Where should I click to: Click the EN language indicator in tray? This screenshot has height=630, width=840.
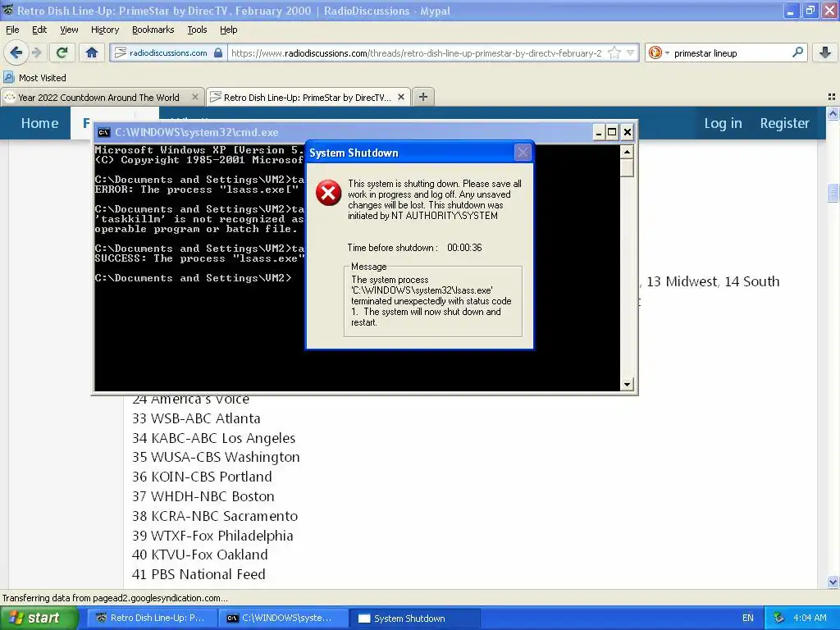pos(747,619)
